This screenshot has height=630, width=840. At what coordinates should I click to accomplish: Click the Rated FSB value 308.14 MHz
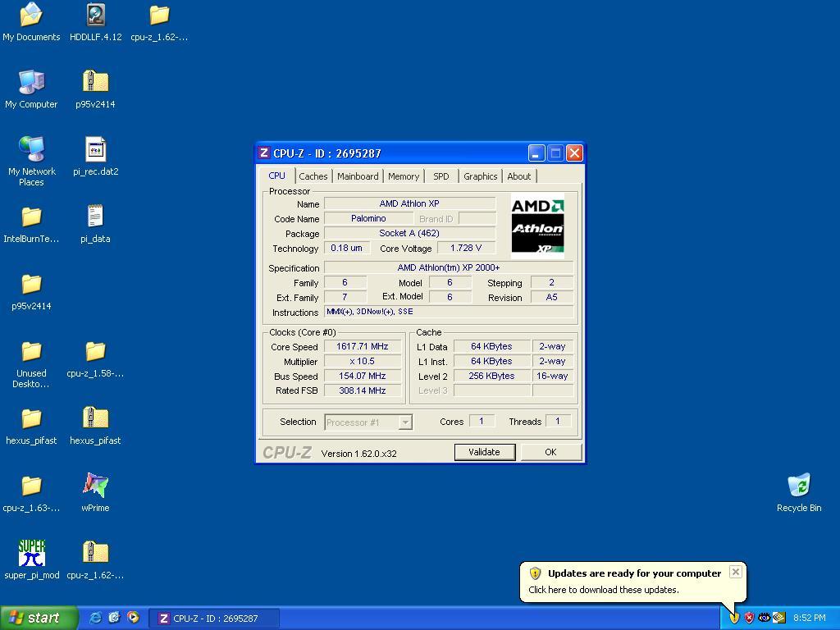(x=362, y=390)
